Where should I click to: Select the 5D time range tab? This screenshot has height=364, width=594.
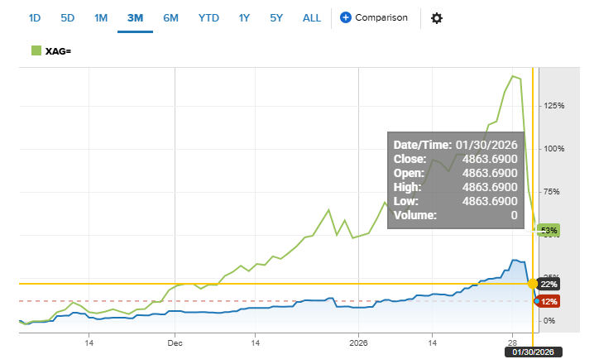(x=68, y=17)
